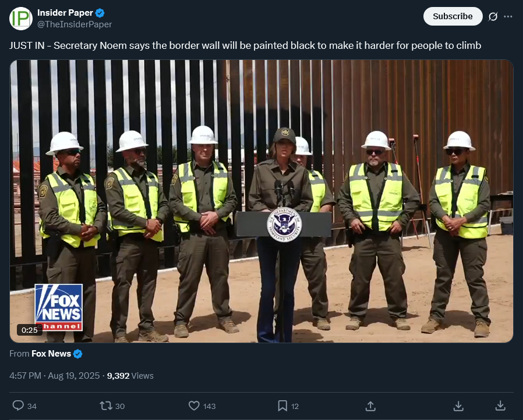View the 9,392 Views analytics
Image resolution: width=523 pixels, height=420 pixels.
click(x=130, y=376)
